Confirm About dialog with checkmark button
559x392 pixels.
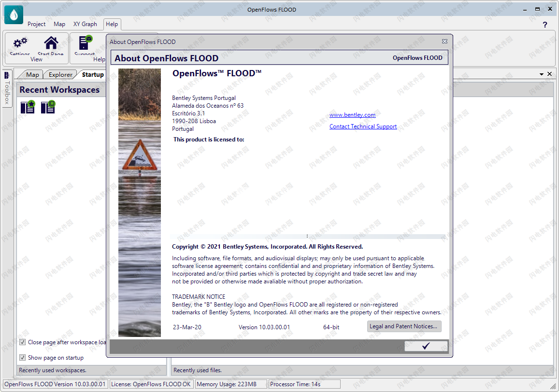(426, 346)
